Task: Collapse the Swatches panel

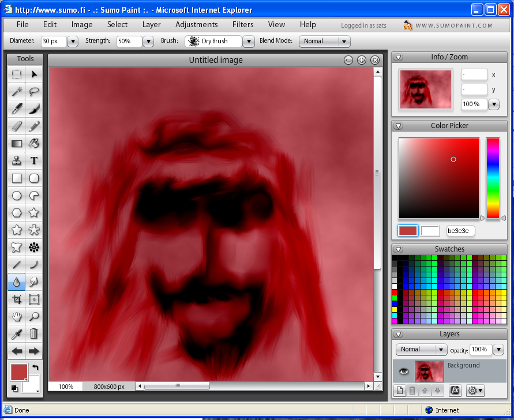Action: tap(399, 249)
